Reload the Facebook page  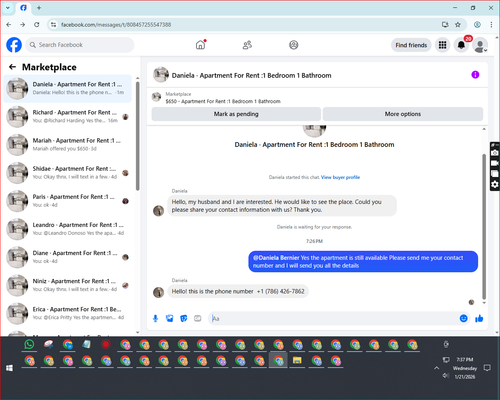click(x=37, y=24)
